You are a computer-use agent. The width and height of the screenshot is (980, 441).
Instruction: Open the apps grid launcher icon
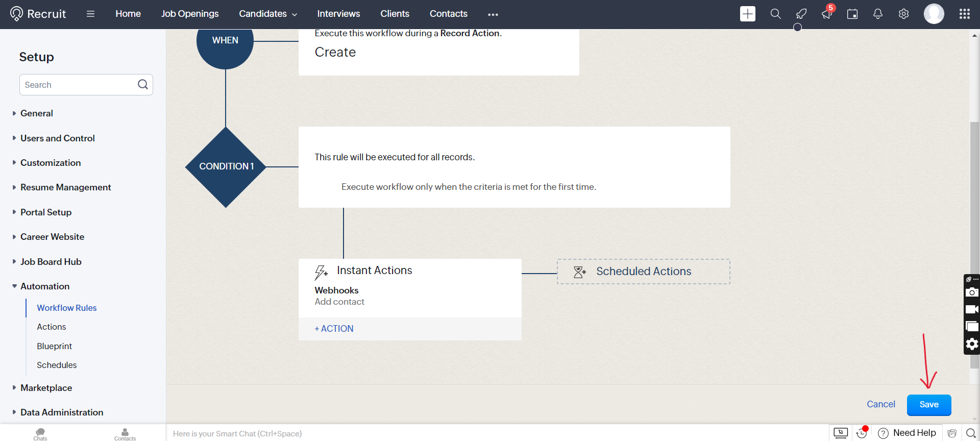tap(965, 14)
